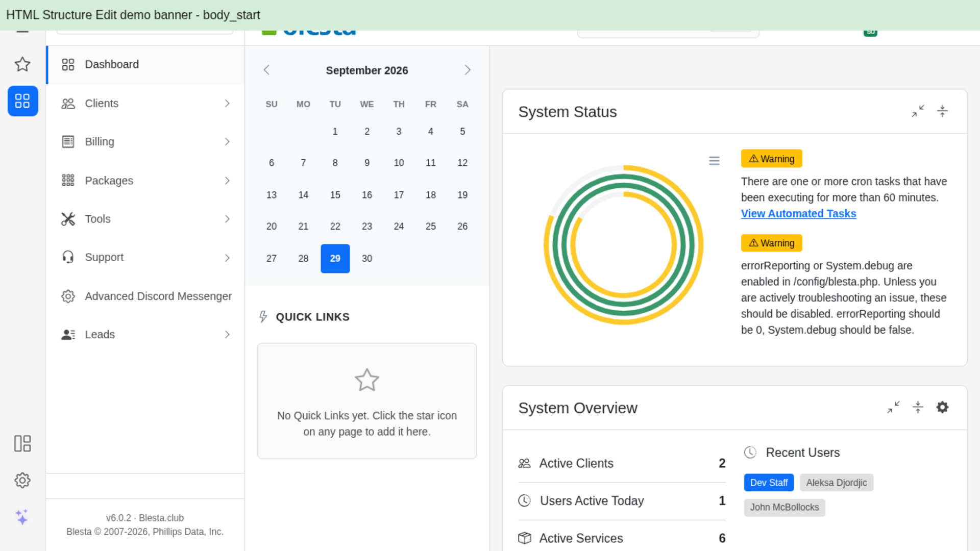Select the blue dashboard grid rail icon
The image size is (980, 551).
22,101
